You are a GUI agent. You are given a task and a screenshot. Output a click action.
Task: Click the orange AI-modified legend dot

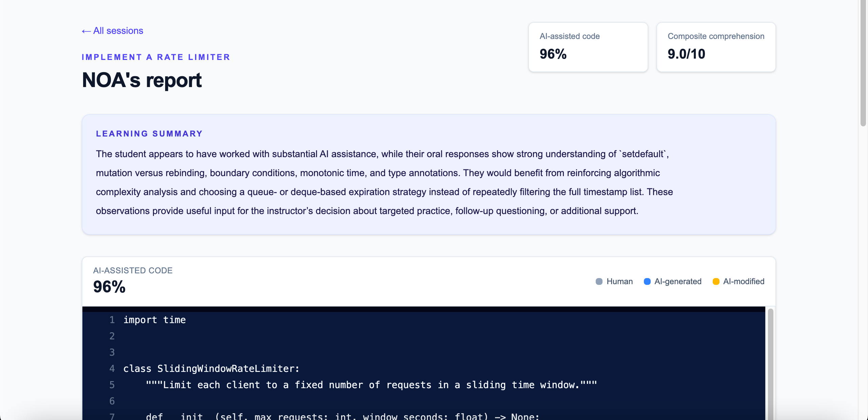click(x=716, y=281)
